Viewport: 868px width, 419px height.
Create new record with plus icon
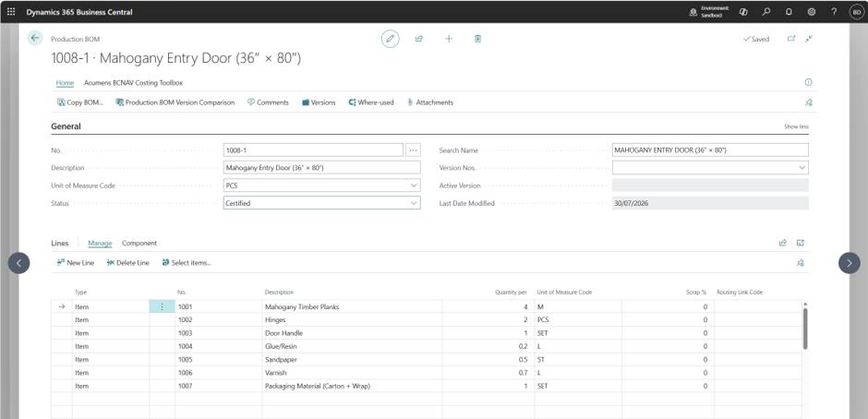pos(449,39)
